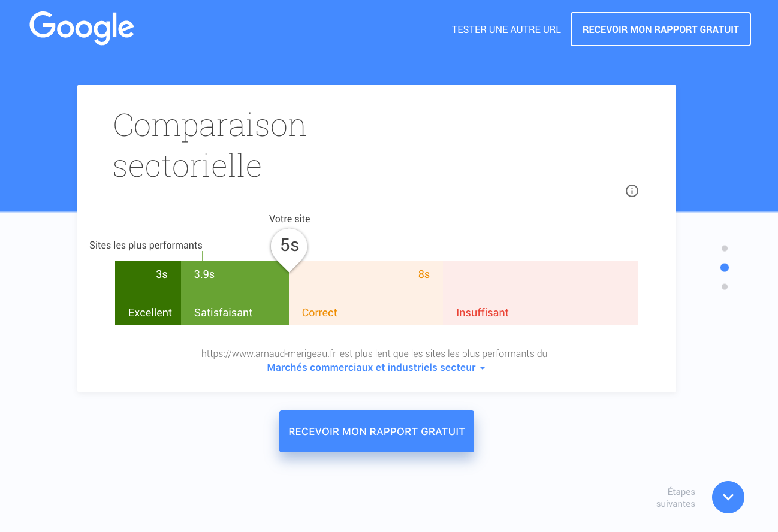
Task: Jump to the last pagination dot
Action: (725, 287)
